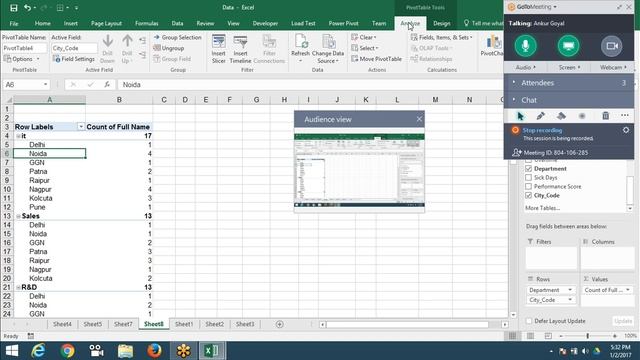Click the Audience view preview thumbnail
640x360 pixels.
[x=359, y=170]
